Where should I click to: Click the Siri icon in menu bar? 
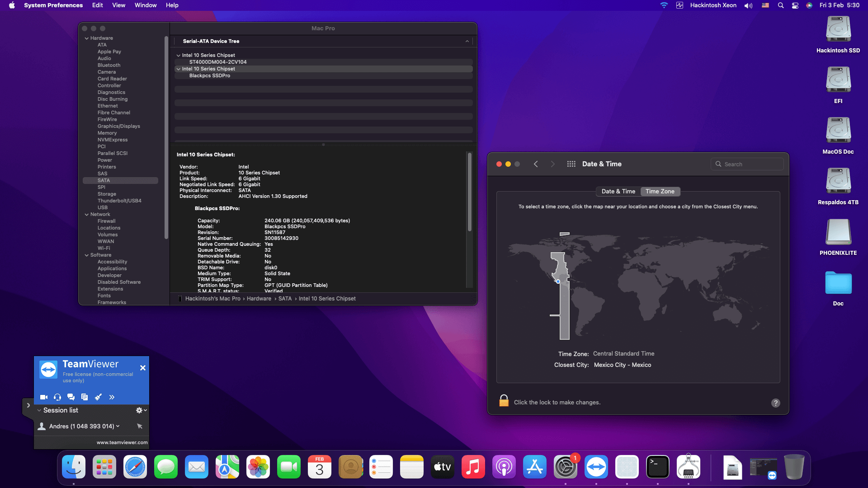[809, 5]
